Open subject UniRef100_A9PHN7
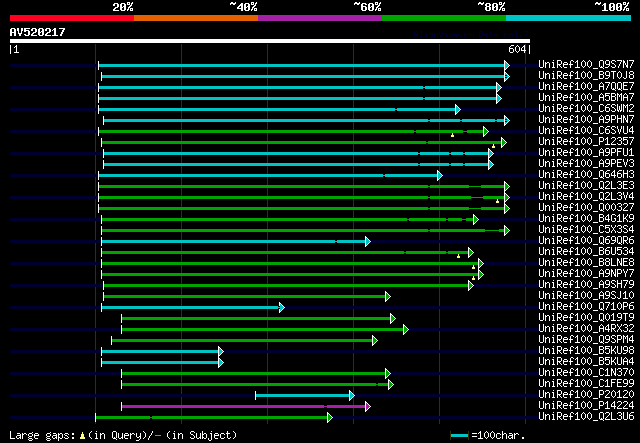Image resolution: width=640 pixels, height=443 pixels. pos(586,119)
